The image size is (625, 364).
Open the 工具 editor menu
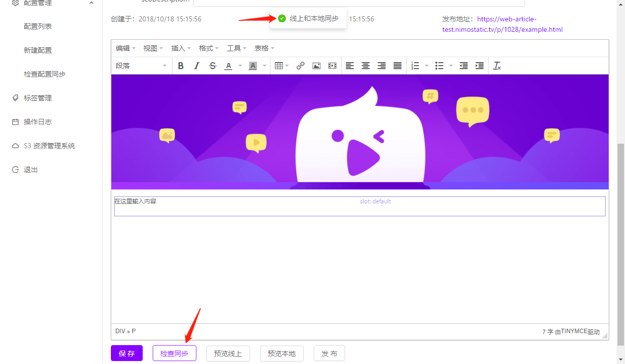pos(237,48)
